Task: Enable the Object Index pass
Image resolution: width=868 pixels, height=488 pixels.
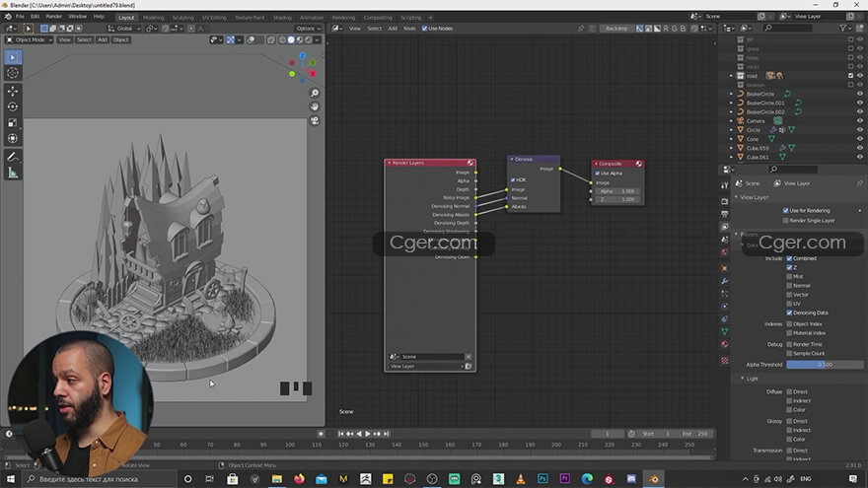Action: [789, 323]
